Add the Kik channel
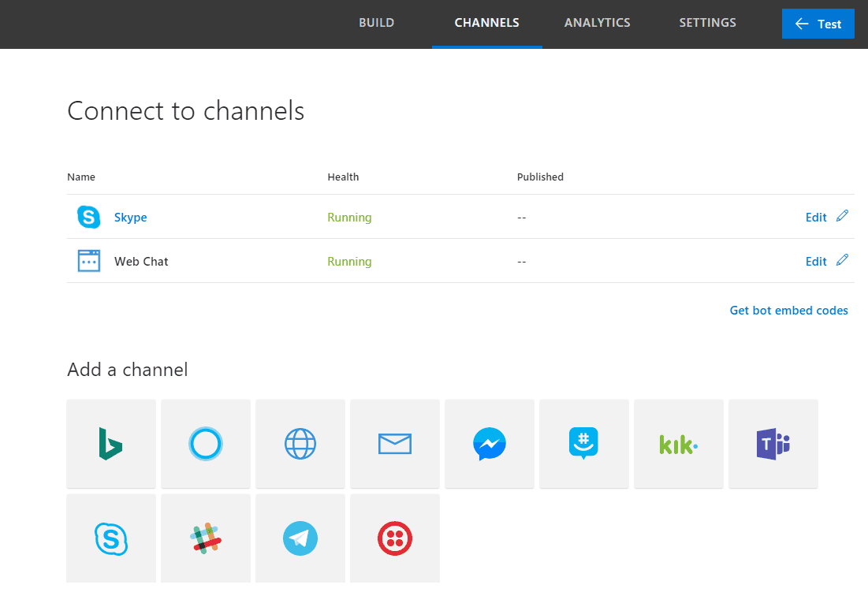Image resolution: width=868 pixels, height=592 pixels. pos(679,444)
